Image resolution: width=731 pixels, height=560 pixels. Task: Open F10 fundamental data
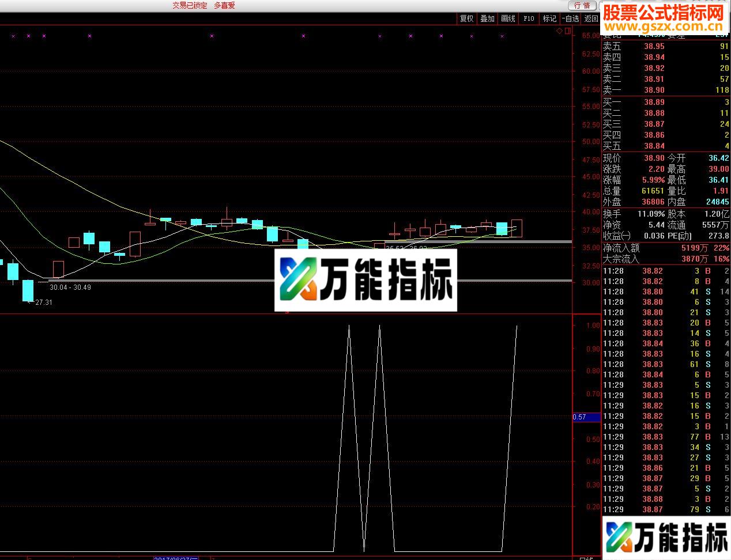coord(528,18)
